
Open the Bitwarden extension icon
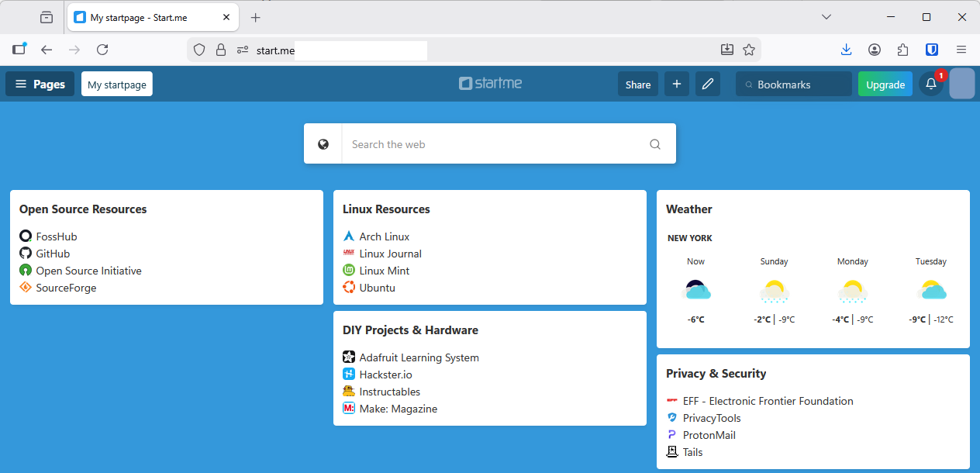click(933, 50)
